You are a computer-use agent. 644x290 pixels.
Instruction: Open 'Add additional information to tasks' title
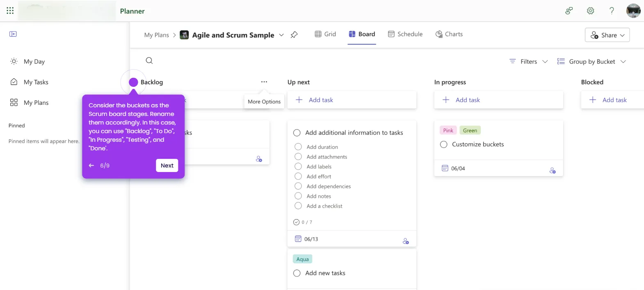pyautogui.click(x=354, y=133)
